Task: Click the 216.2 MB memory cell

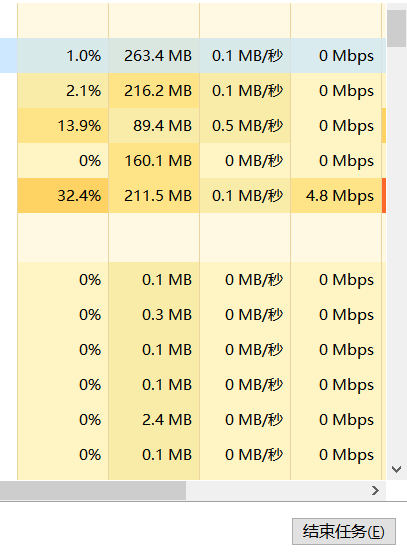Action: click(x=154, y=90)
